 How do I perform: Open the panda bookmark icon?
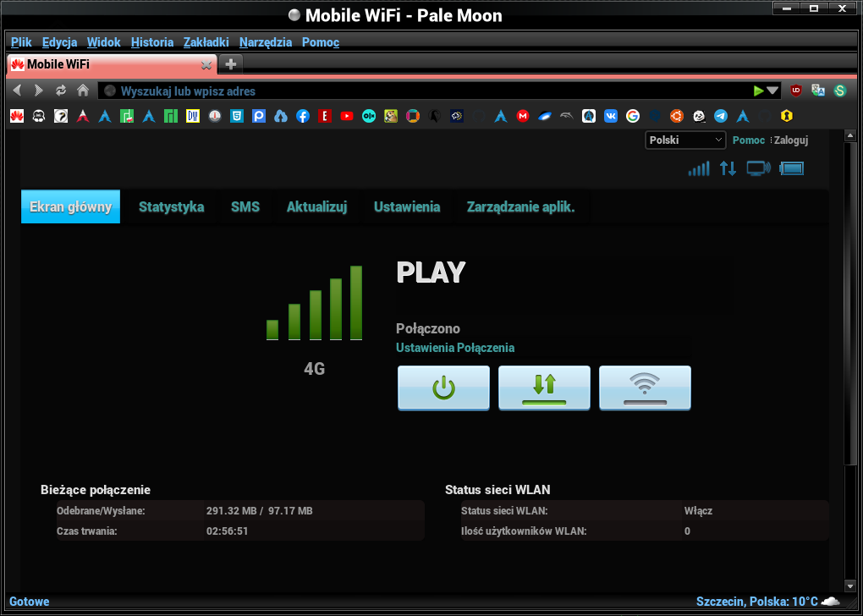pos(698,116)
